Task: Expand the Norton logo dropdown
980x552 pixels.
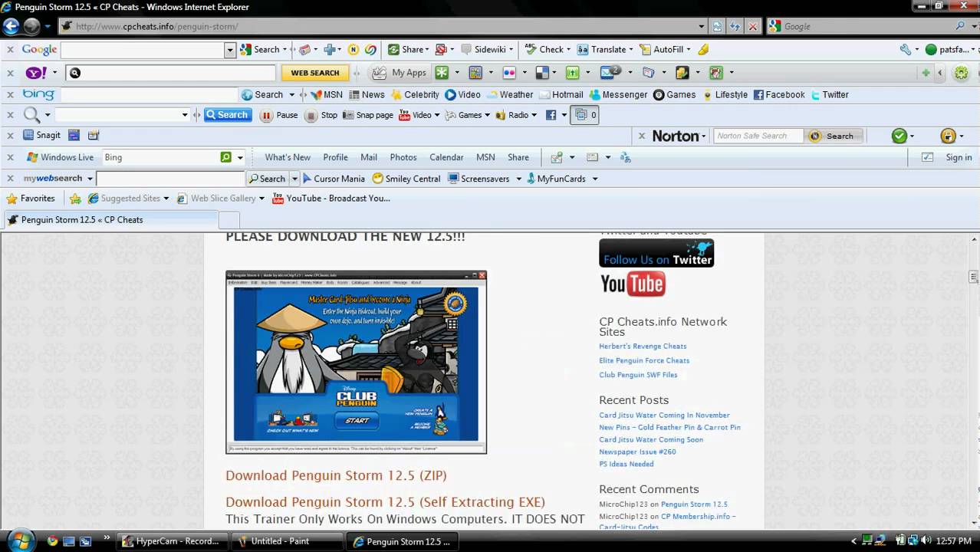Action: point(702,136)
